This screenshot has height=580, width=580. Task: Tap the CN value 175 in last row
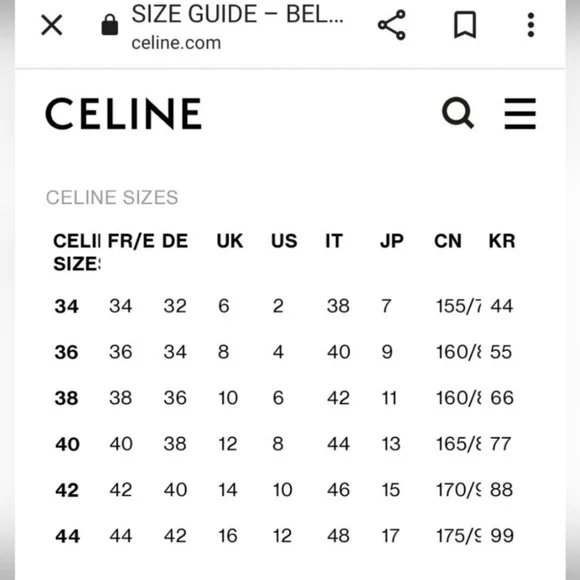tap(458, 536)
